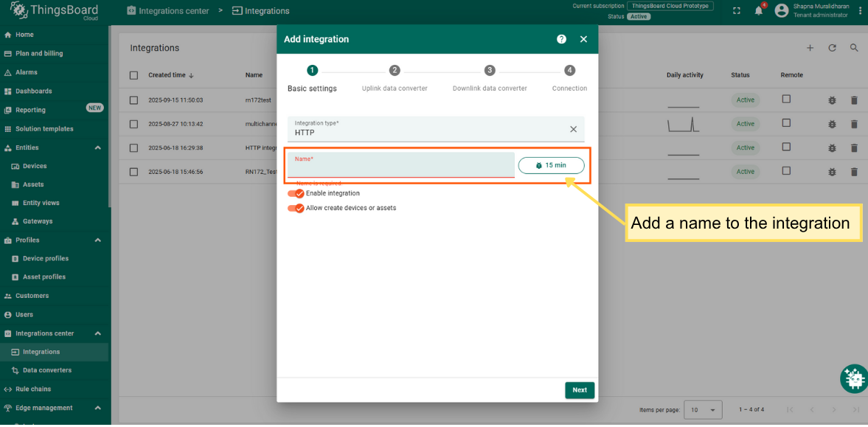Clear the HTTP integration type

click(573, 129)
